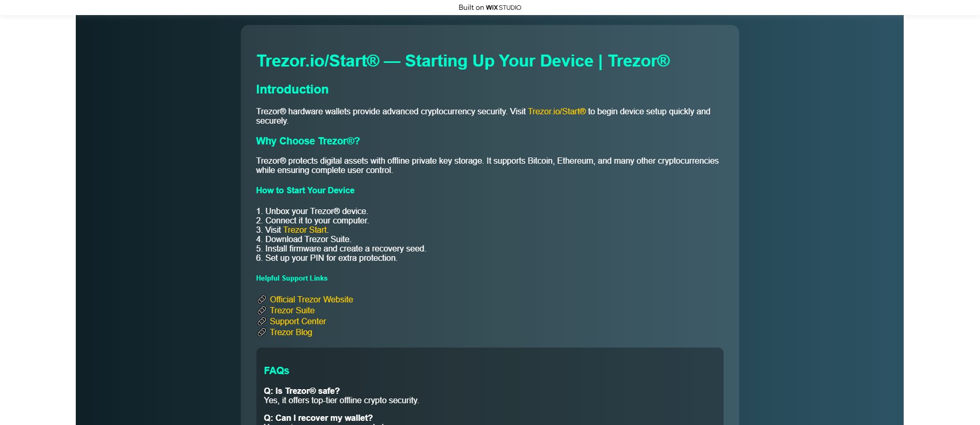Click the answer about top-tier offline crypto security
The width and height of the screenshot is (980, 425).
[x=342, y=400]
